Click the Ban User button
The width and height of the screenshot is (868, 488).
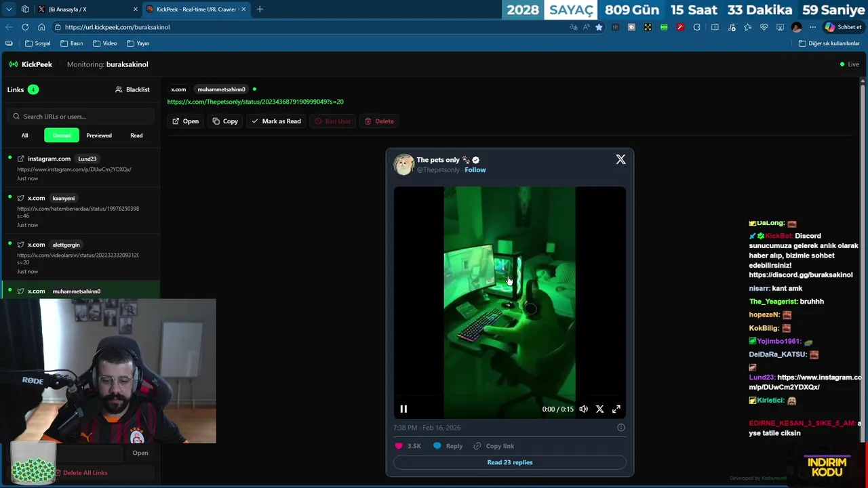point(332,121)
